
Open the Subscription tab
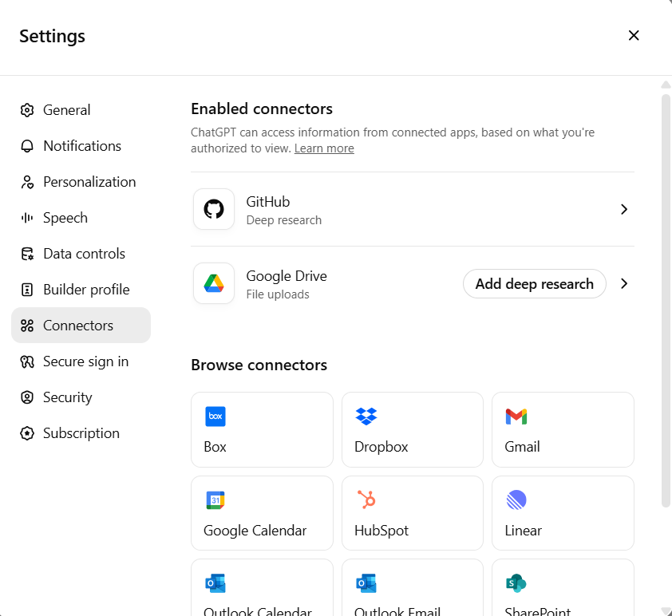pyautogui.click(x=81, y=433)
